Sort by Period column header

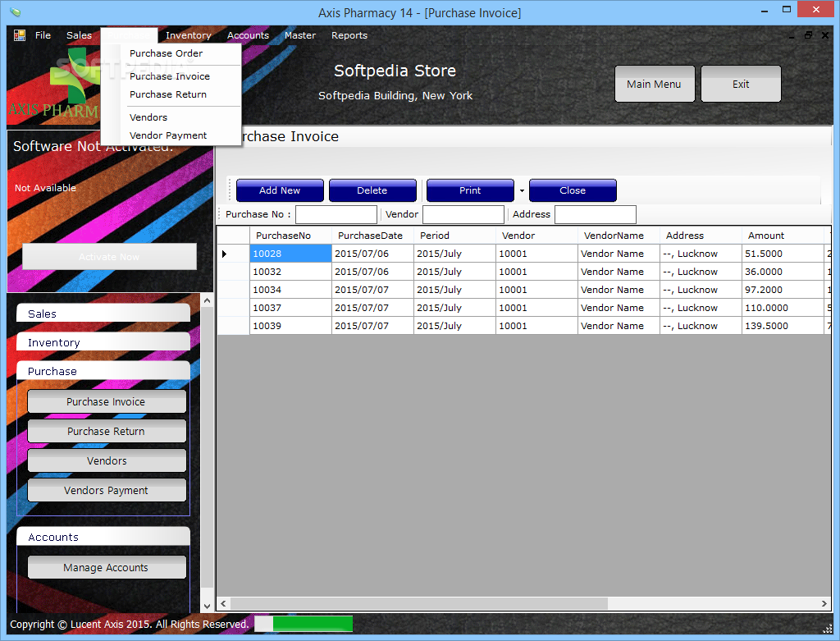pos(454,236)
